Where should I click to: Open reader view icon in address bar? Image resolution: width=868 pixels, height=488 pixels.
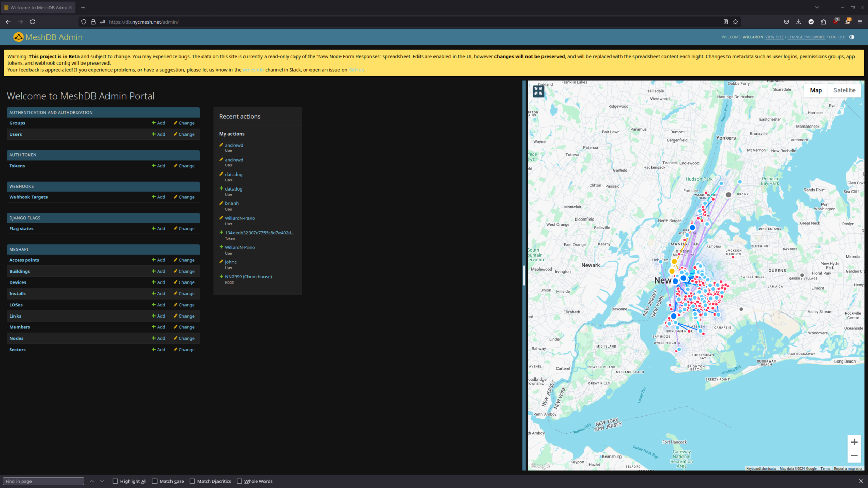(725, 22)
